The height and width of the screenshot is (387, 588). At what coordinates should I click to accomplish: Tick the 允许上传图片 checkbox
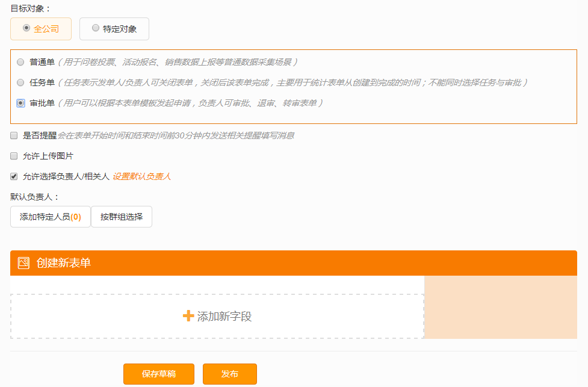14,156
